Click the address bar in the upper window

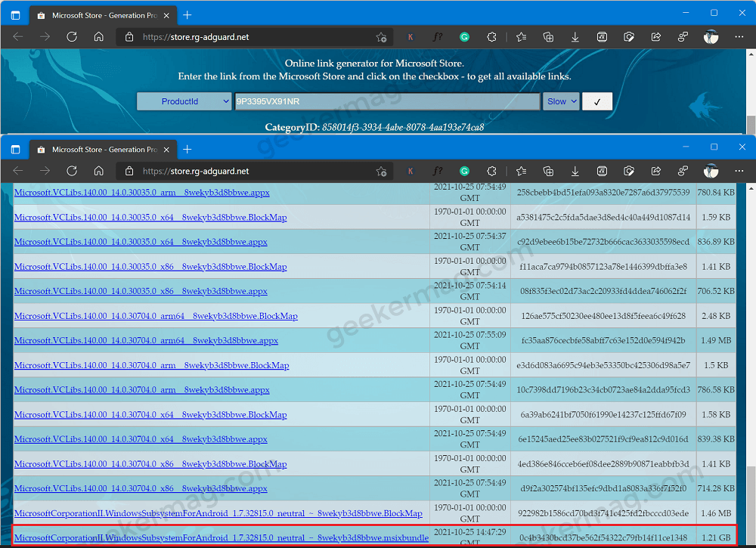[x=255, y=37]
